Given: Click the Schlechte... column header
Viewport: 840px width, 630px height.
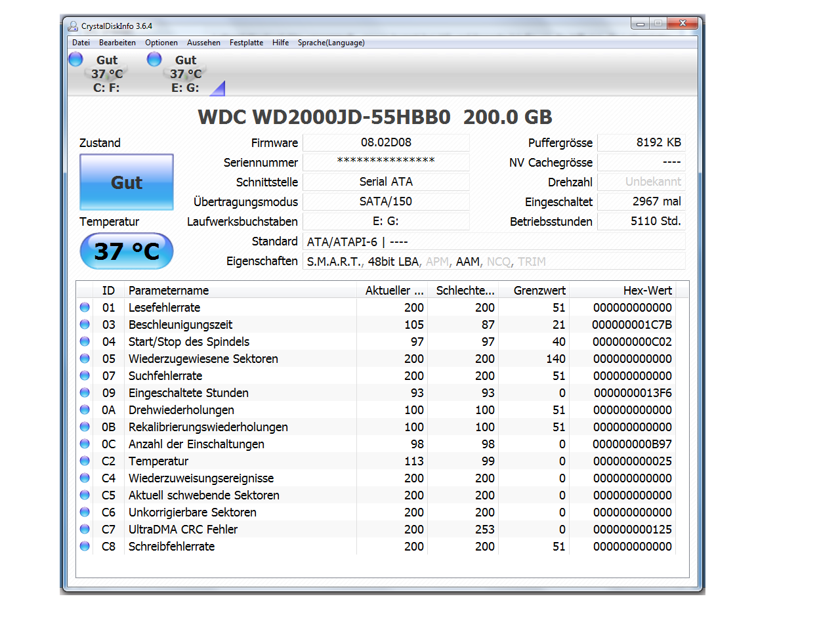Looking at the screenshot, I should [x=463, y=290].
